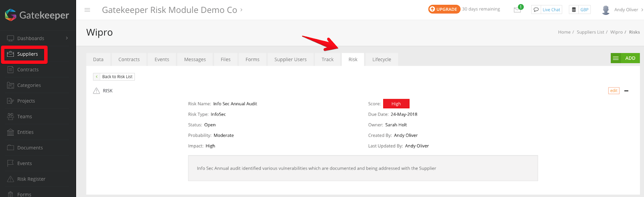Screen dimensions: 644x197
Task: Click the Risk Type value InfoSec
Action: pyautogui.click(x=218, y=114)
